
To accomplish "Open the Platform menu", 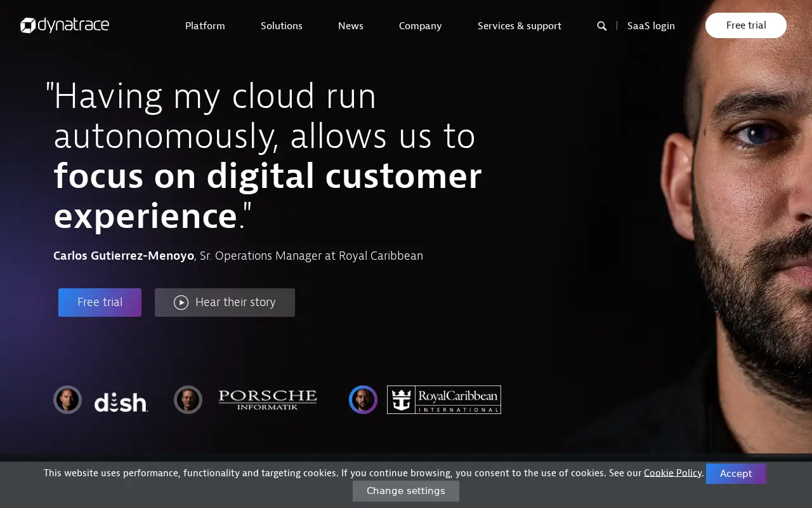I will pos(205,26).
